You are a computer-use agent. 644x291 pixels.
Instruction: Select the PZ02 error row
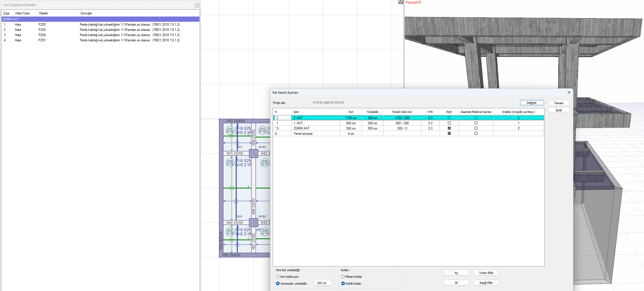pos(101,30)
